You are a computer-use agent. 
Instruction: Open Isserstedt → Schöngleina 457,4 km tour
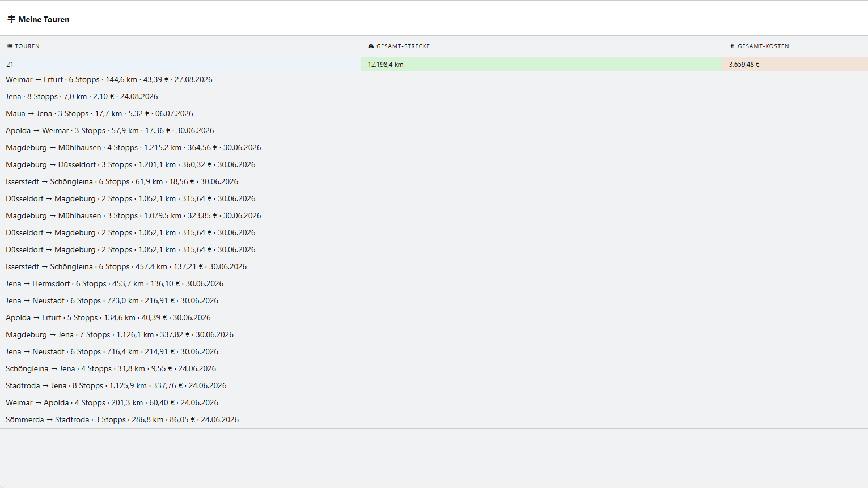tap(434, 267)
